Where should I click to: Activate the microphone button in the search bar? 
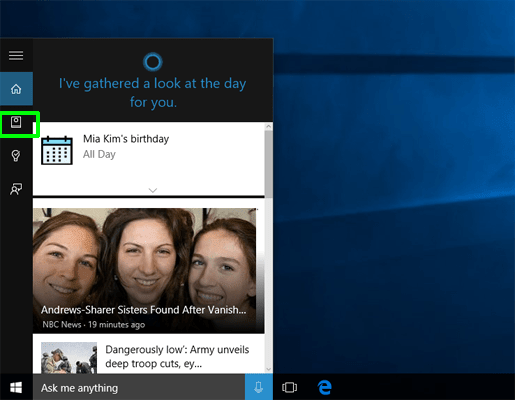(x=259, y=387)
